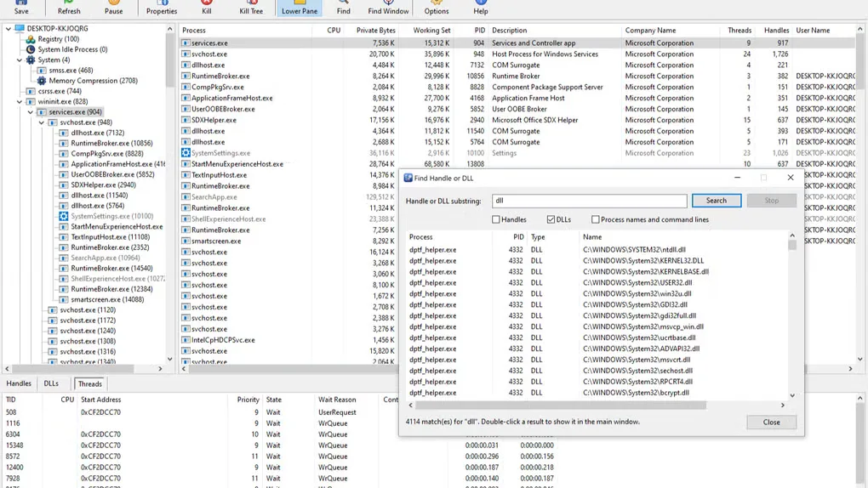The image size is (868, 488).
Task: Enable Process names and command lines checkbox
Action: pos(595,219)
